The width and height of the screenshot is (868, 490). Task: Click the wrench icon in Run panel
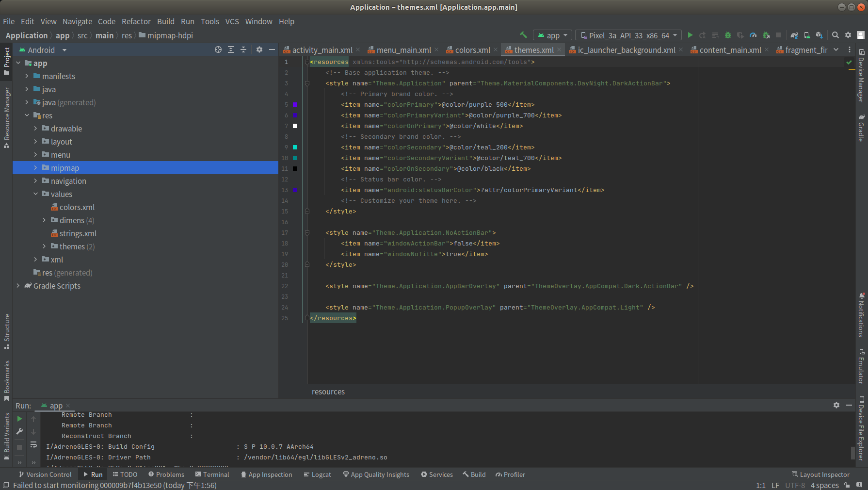point(19,431)
